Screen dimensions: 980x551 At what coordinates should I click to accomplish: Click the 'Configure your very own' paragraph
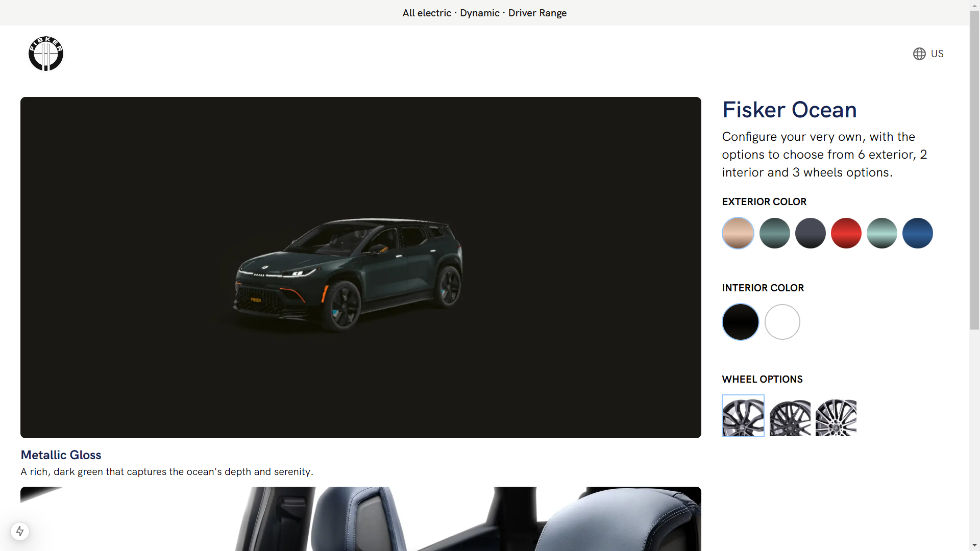[824, 155]
